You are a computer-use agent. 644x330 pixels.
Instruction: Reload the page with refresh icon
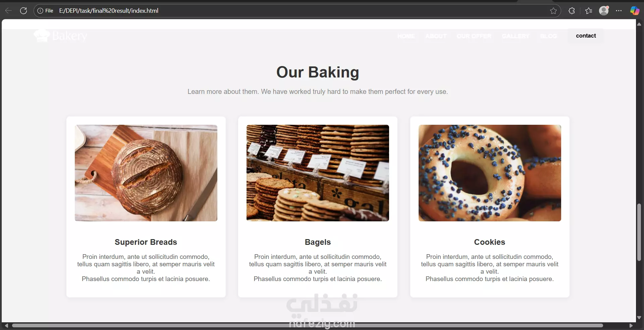(x=23, y=11)
